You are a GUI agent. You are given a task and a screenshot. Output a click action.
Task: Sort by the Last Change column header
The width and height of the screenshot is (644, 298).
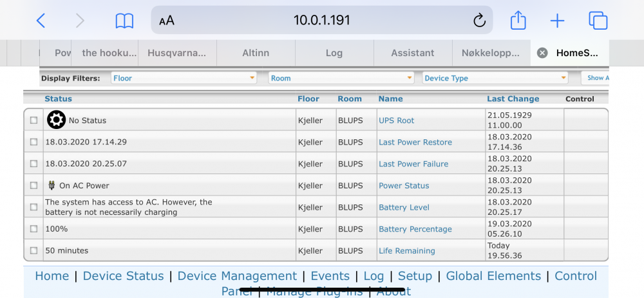(x=513, y=99)
